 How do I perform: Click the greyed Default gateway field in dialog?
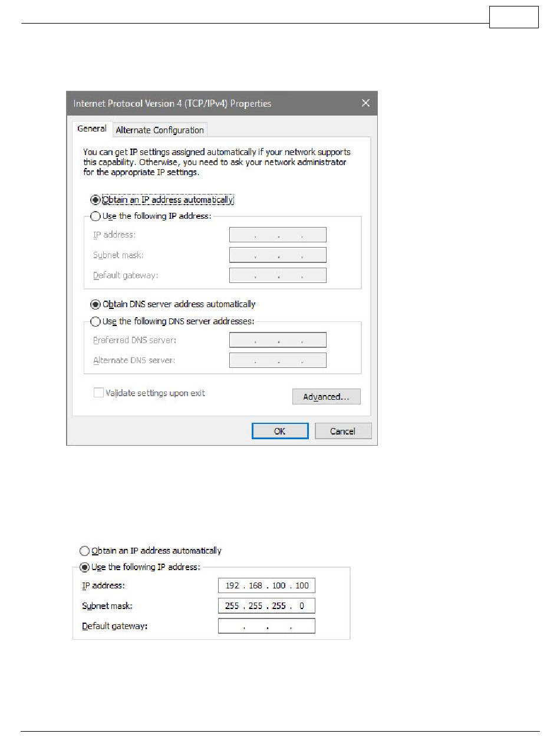coord(278,275)
